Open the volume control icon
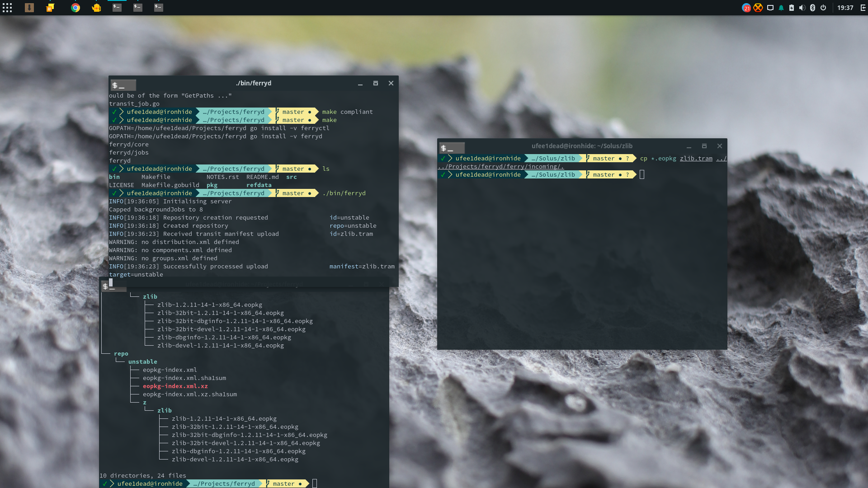 tap(802, 8)
